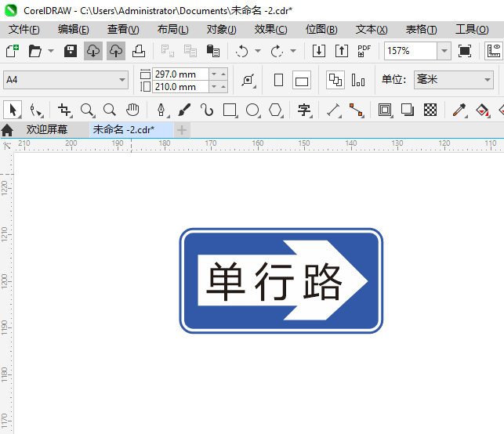Open the Undo history dropdown

pyautogui.click(x=258, y=51)
